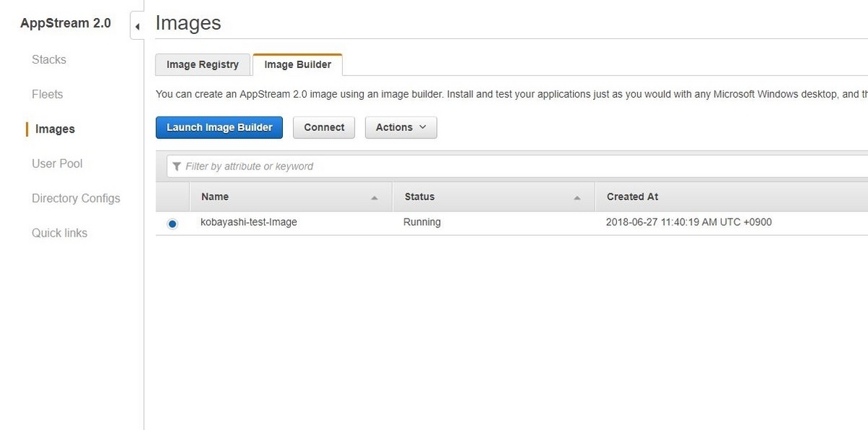Open Fleets in the sidebar
Image resolution: width=868 pixels, height=430 pixels.
47,94
